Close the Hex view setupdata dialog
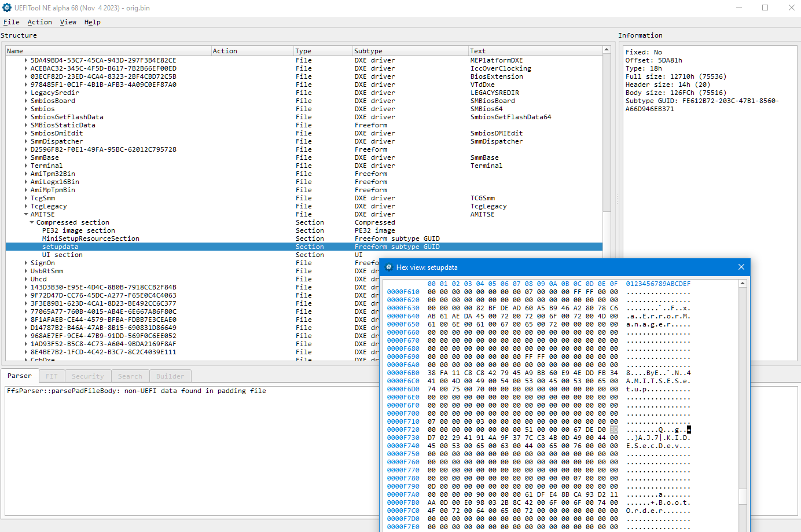The image size is (801, 532). tap(741, 267)
